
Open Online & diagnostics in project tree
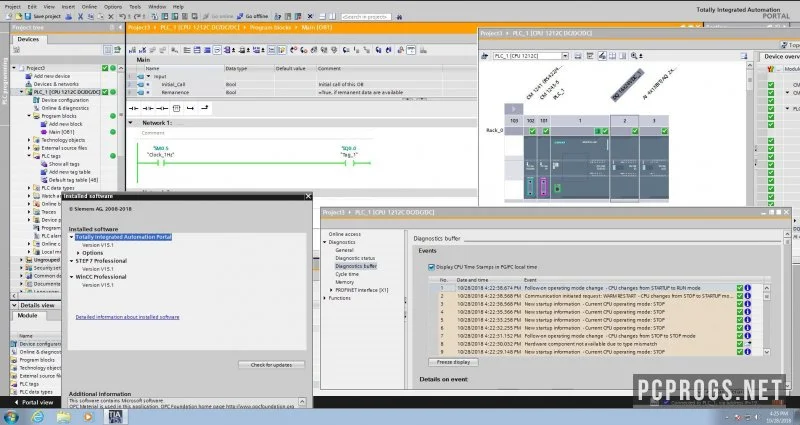click(x=65, y=108)
